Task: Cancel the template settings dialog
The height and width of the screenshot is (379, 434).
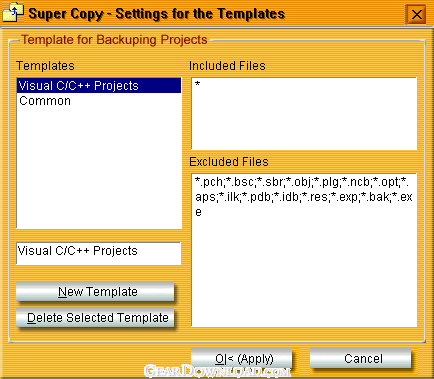Action: coord(360,359)
